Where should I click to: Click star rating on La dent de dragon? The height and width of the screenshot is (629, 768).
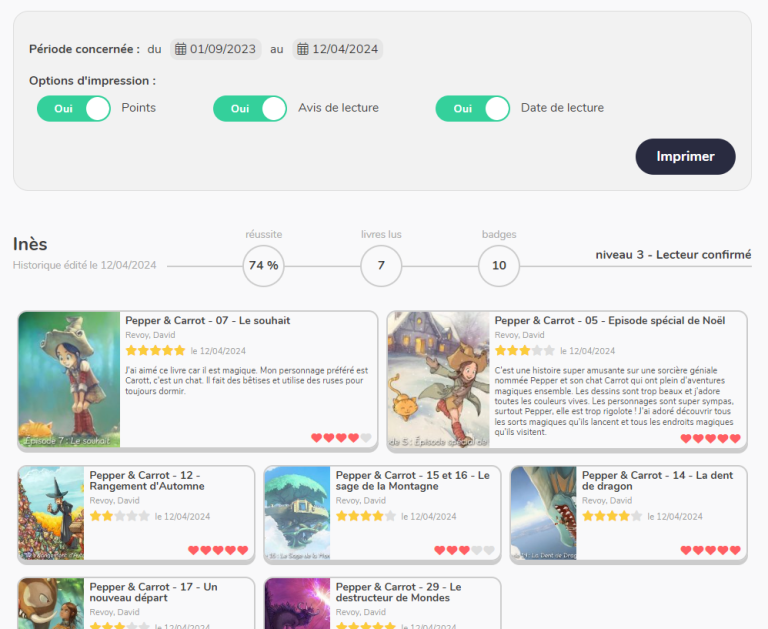(612, 516)
